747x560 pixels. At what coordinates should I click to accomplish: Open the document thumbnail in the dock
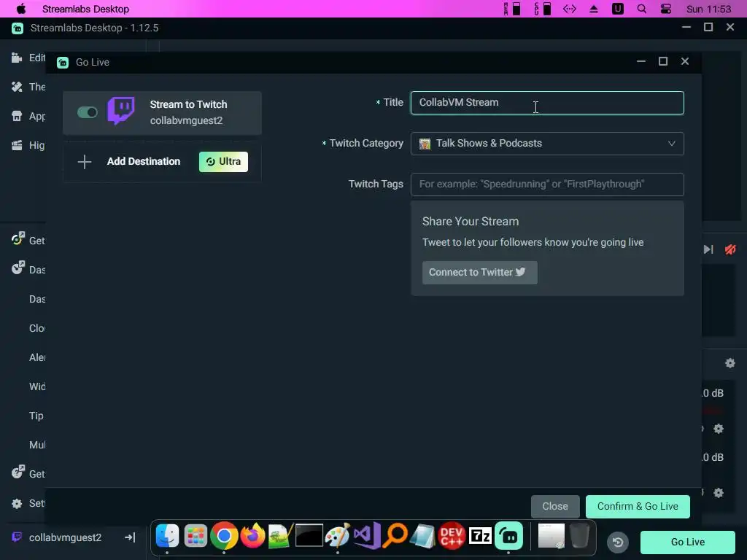pos(551,536)
